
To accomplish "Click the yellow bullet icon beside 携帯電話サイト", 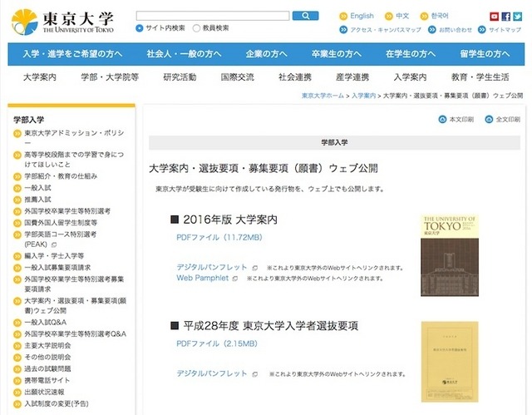I will (17, 381).
